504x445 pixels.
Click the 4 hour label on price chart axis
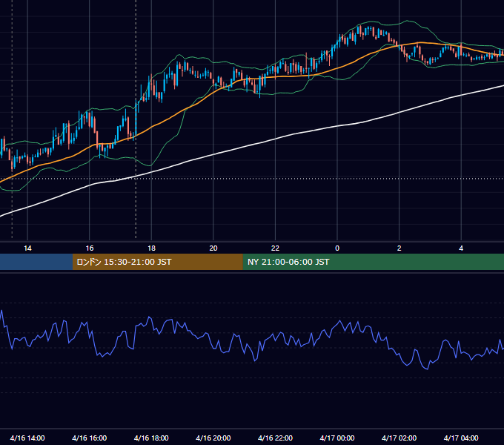click(x=461, y=248)
